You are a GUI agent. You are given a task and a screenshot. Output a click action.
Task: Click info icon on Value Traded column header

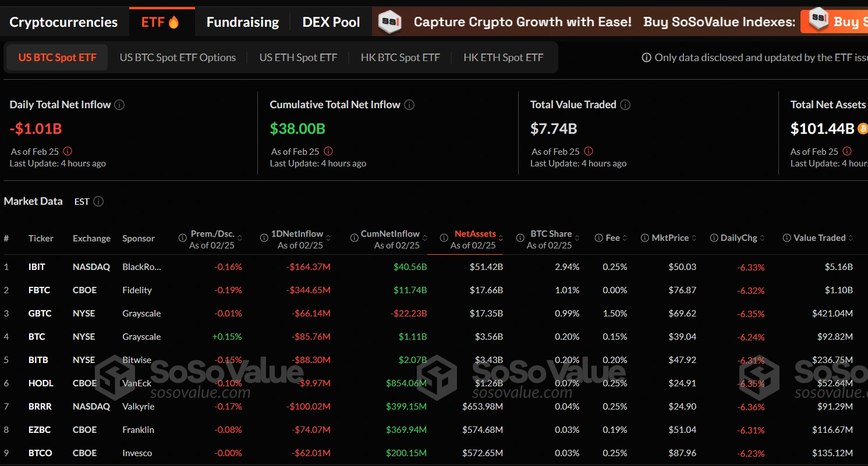point(787,238)
